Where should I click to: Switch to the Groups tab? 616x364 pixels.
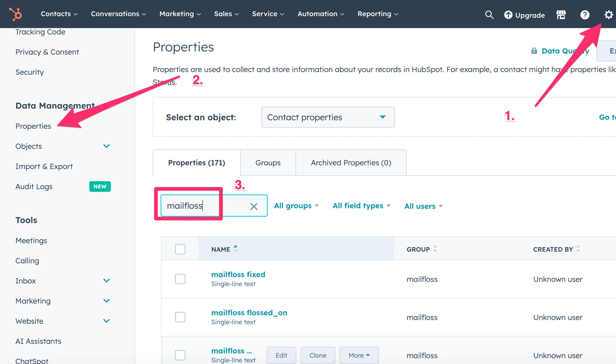[x=268, y=163]
